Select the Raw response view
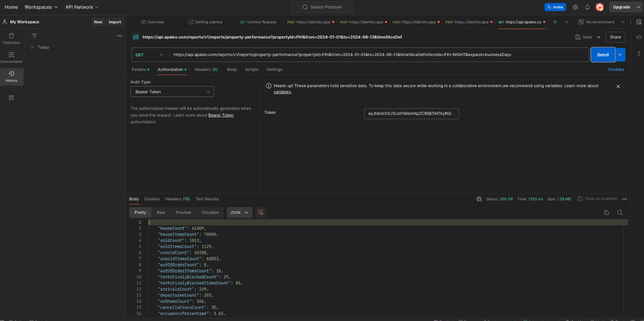The image size is (644, 321). point(161,212)
